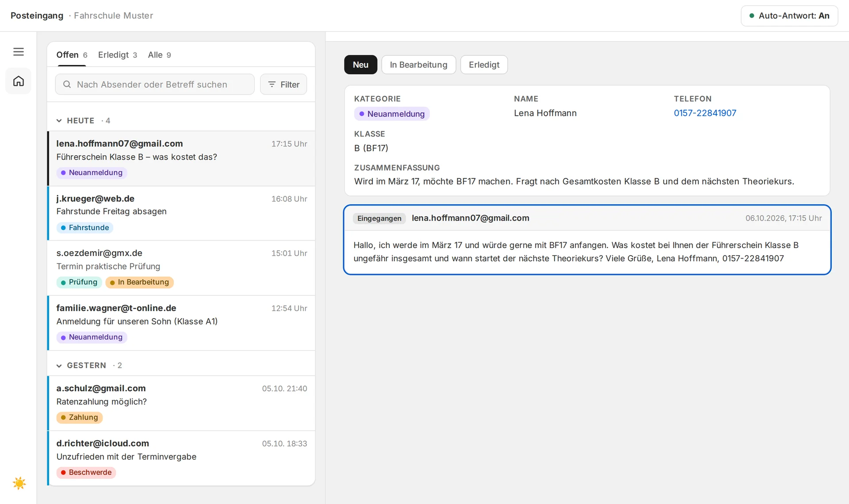Open message from s.oezdemir@gmx.de
The width and height of the screenshot is (849, 504).
181,268
